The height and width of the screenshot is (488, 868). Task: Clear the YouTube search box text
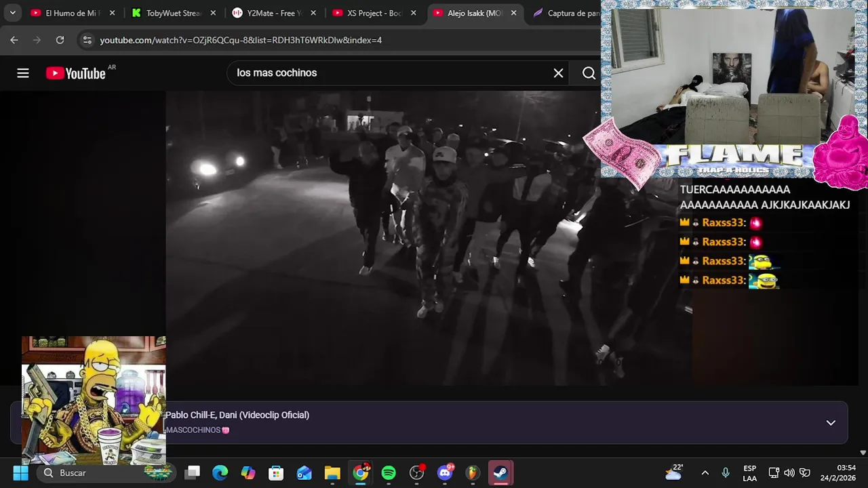tap(558, 73)
